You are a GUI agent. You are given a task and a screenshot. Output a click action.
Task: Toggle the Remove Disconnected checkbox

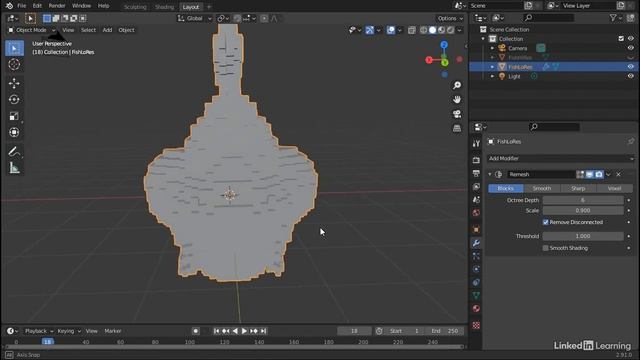pos(545,222)
